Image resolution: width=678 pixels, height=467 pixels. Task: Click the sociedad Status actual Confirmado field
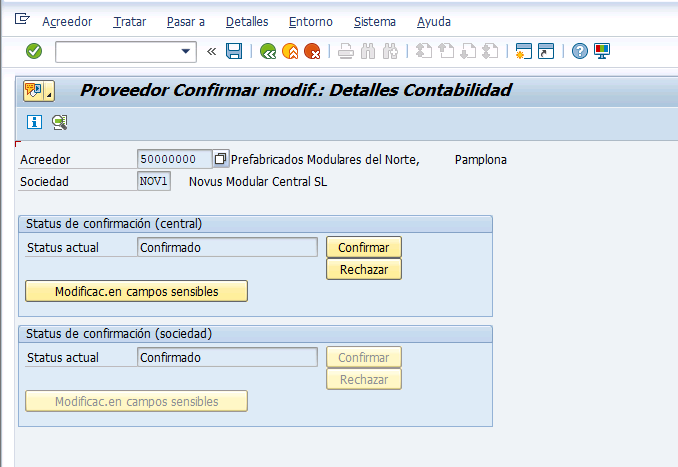(227, 358)
